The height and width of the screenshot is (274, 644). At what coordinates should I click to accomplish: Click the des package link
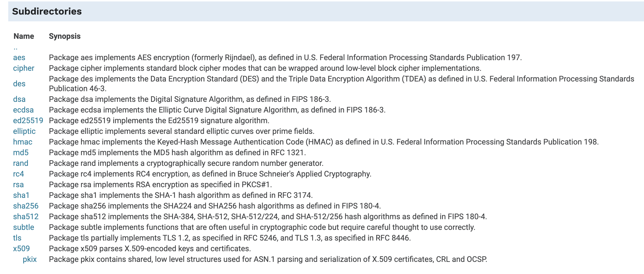19,83
